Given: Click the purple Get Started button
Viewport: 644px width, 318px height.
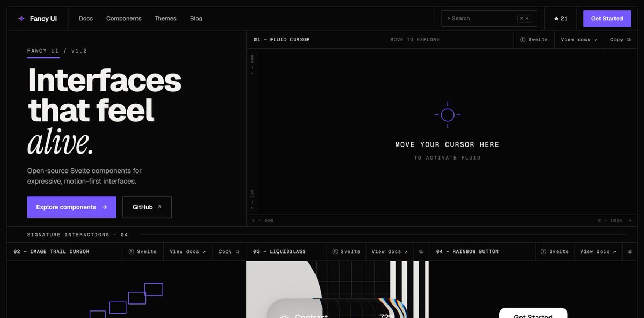Looking at the screenshot, I should pos(607,19).
